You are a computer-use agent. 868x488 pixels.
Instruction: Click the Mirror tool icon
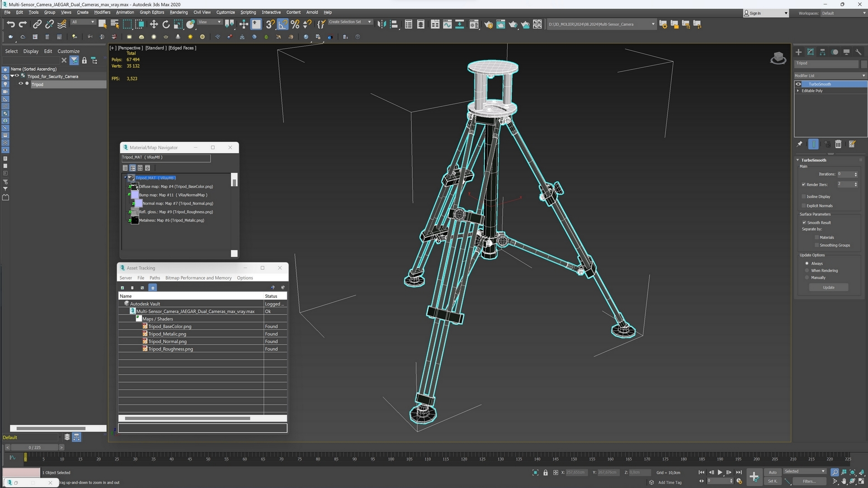382,24
